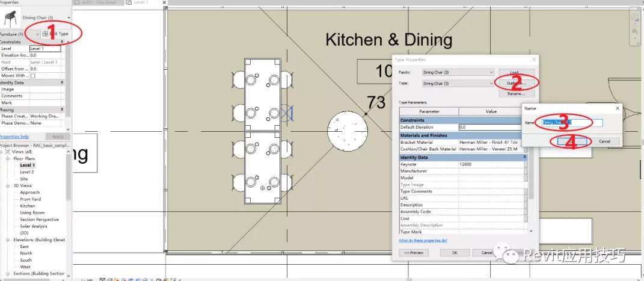This screenshot has width=644, height=281.
Task: Open the Solar Analysis view
Action: tap(34, 226)
